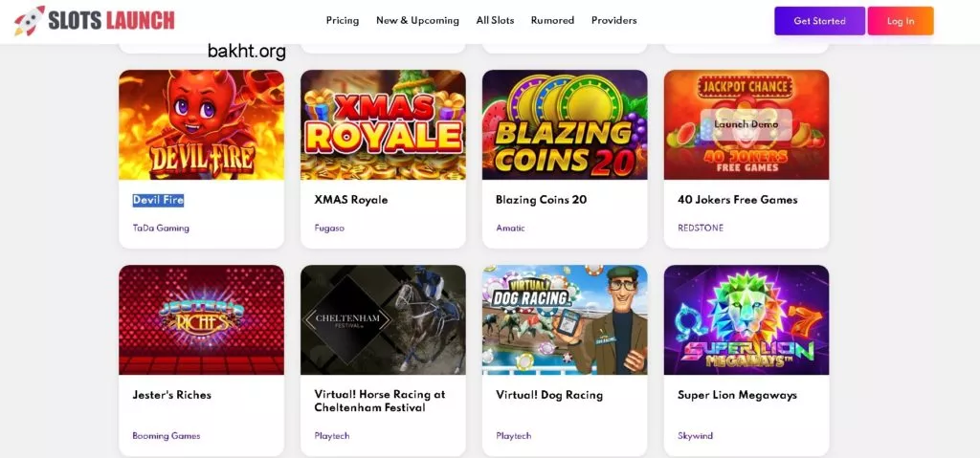
Task: Click the Get Started button
Action: pyautogui.click(x=819, y=21)
